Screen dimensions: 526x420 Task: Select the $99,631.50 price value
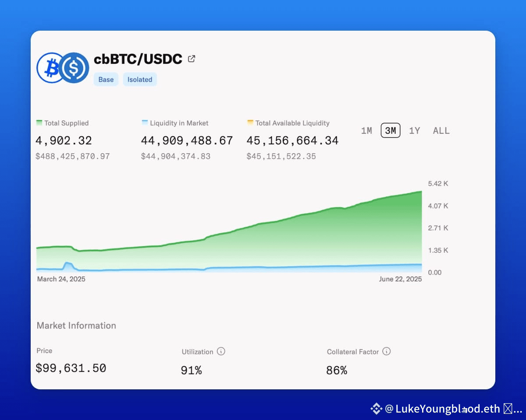[x=71, y=368]
